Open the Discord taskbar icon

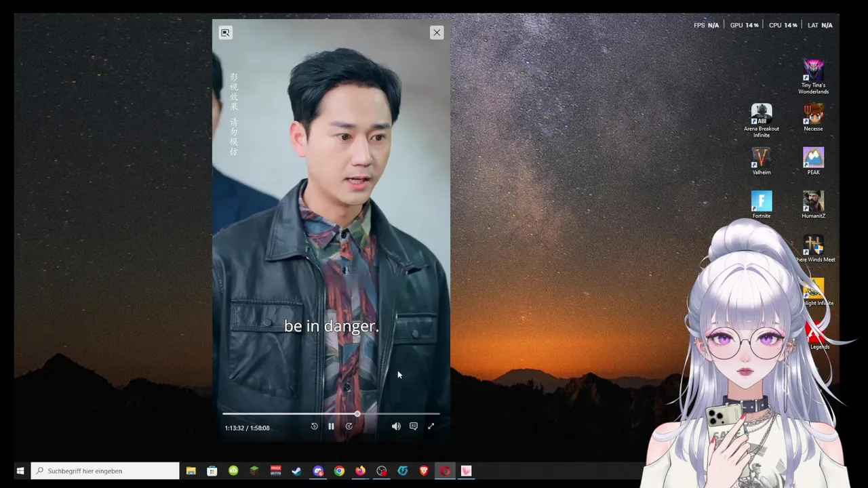[318, 471]
